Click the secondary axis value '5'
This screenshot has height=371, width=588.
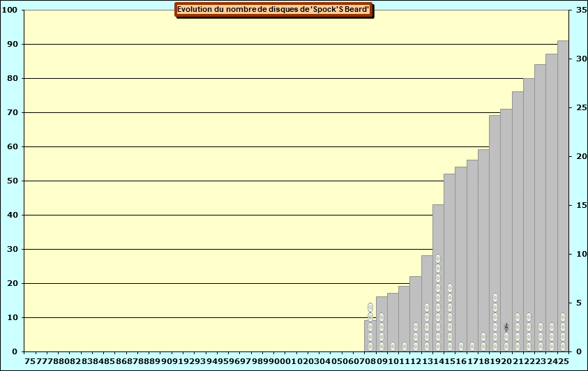[x=579, y=303]
